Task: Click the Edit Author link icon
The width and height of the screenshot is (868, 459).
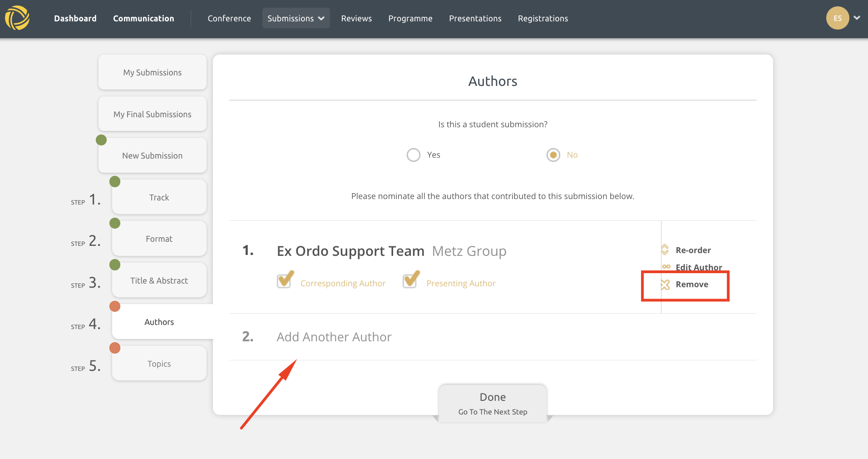Action: click(666, 267)
